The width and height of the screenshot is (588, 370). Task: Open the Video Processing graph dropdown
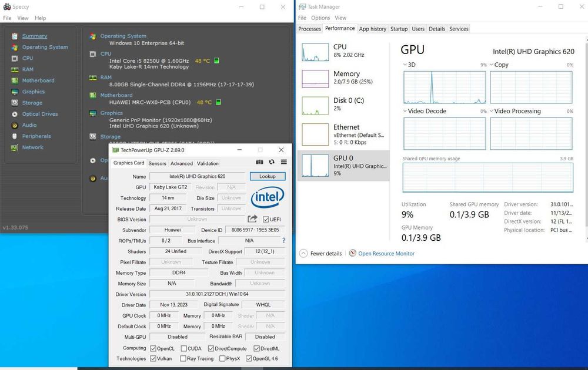tap(492, 111)
